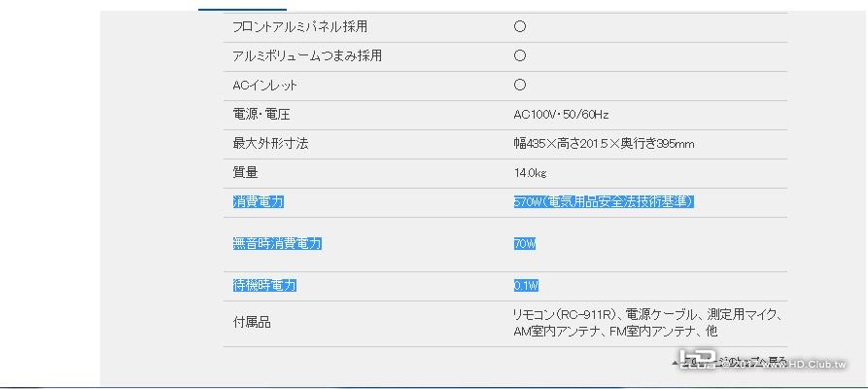The image size is (868, 389).
Task: Click the highlighted 0.1W standby power value
Action: point(526,285)
